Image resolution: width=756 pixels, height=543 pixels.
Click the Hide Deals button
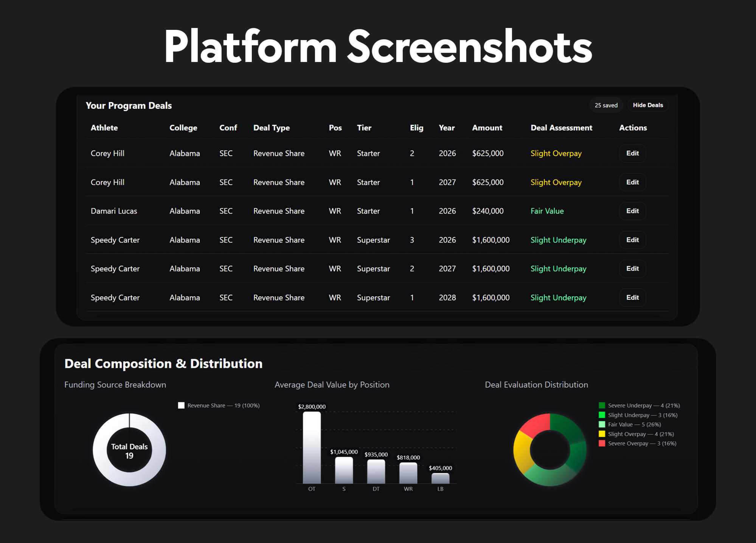click(647, 105)
